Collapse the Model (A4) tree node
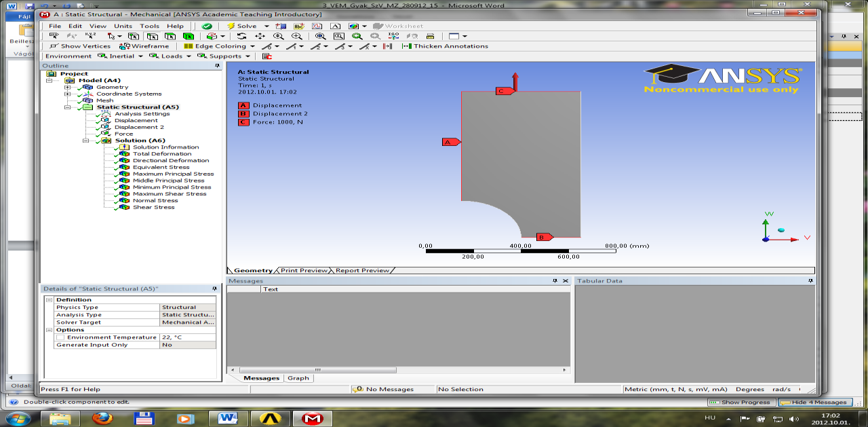This screenshot has width=868, height=427. [x=50, y=80]
